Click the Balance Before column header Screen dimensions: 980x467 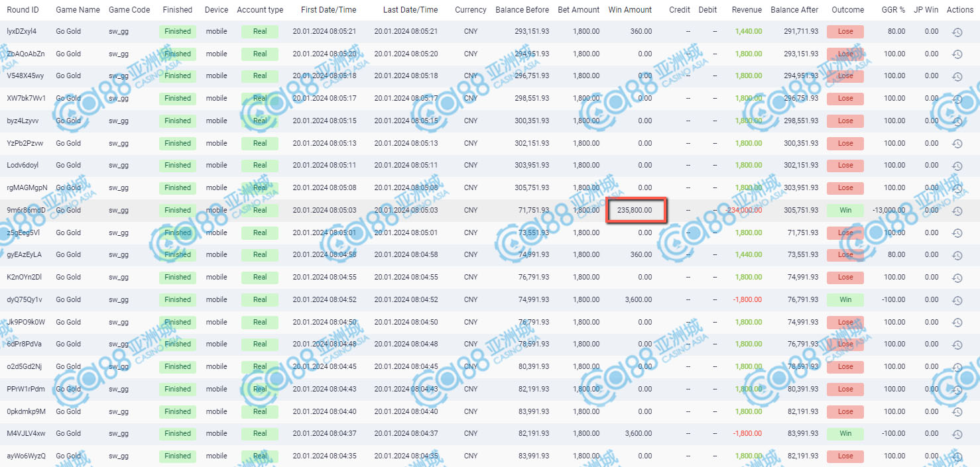(522, 10)
